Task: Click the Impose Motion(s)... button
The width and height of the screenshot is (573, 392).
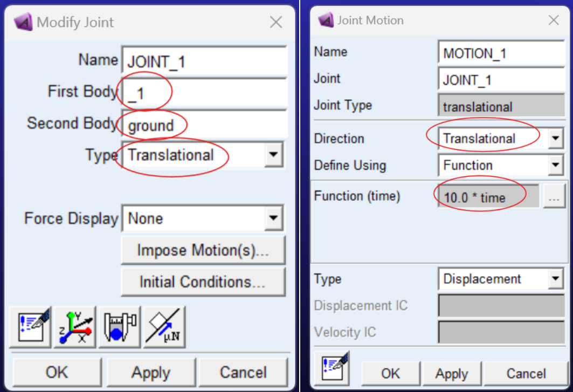Action: tap(203, 250)
